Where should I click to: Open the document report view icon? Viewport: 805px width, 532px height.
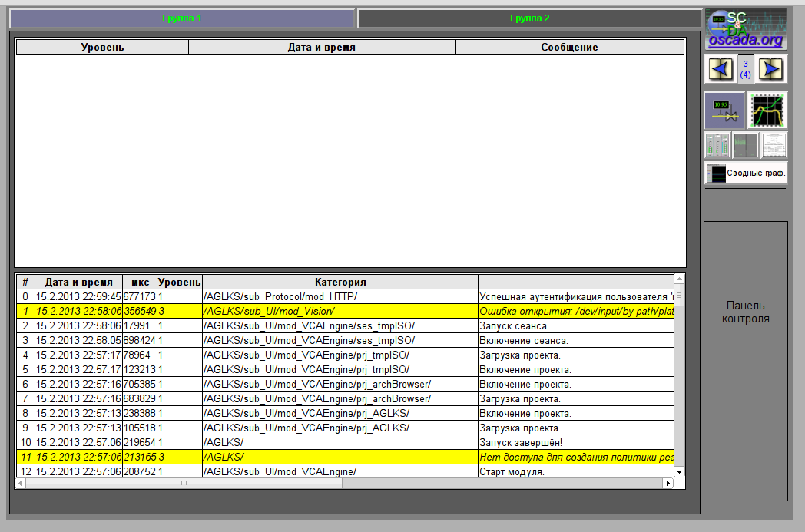point(774,145)
